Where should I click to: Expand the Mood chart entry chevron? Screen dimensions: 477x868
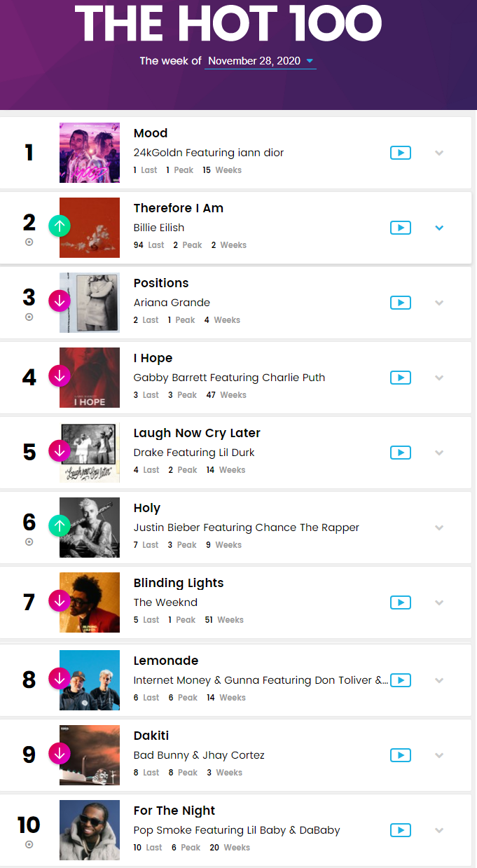click(439, 153)
